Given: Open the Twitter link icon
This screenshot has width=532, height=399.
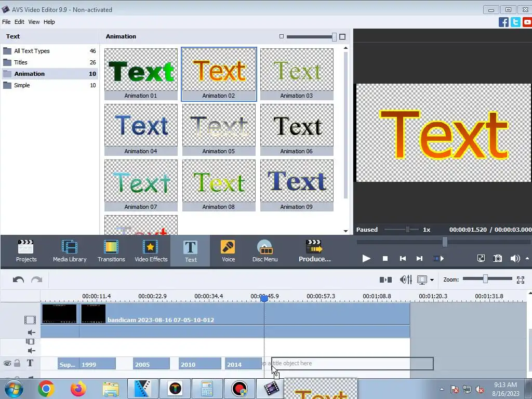Looking at the screenshot, I should pos(515,22).
